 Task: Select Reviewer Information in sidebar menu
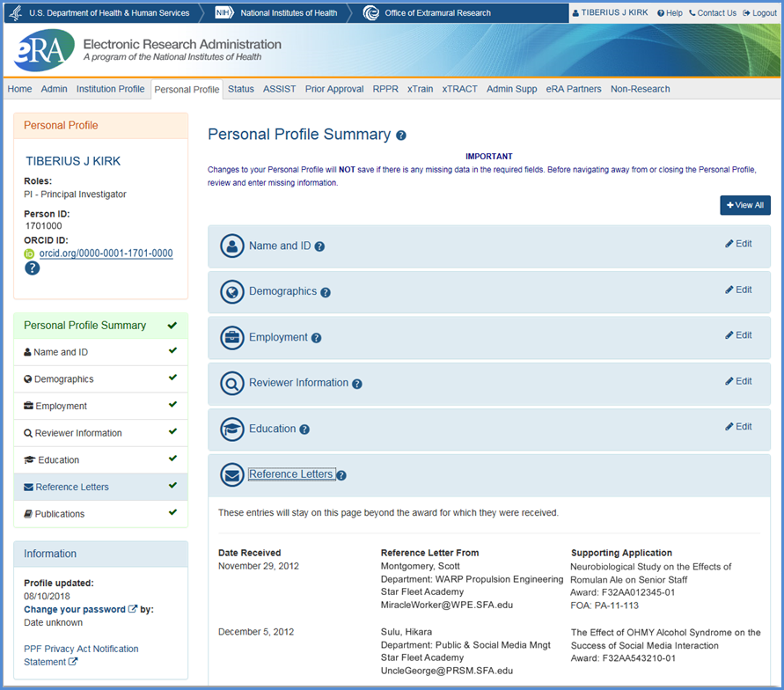pos(100,433)
